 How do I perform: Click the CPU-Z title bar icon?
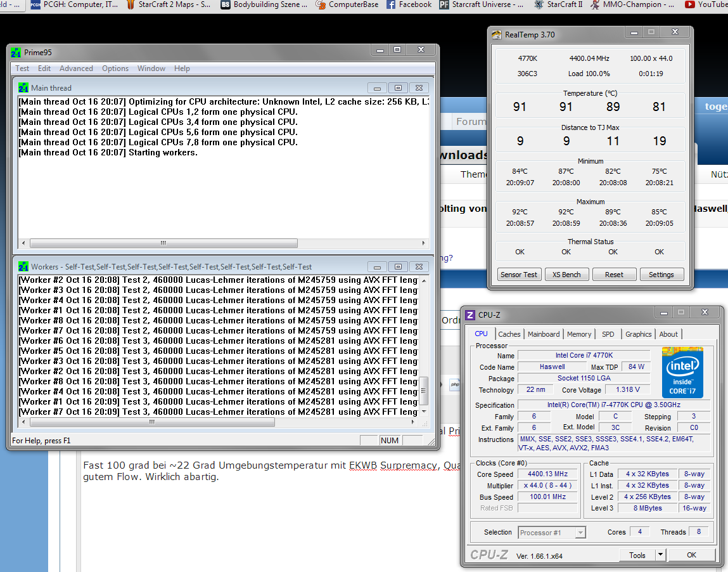point(470,315)
